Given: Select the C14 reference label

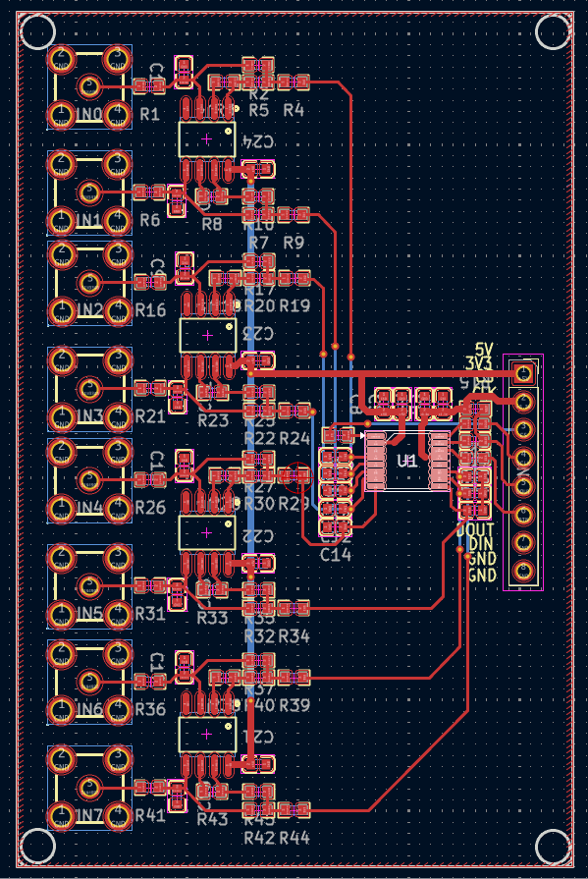Looking at the screenshot, I should 336,555.
